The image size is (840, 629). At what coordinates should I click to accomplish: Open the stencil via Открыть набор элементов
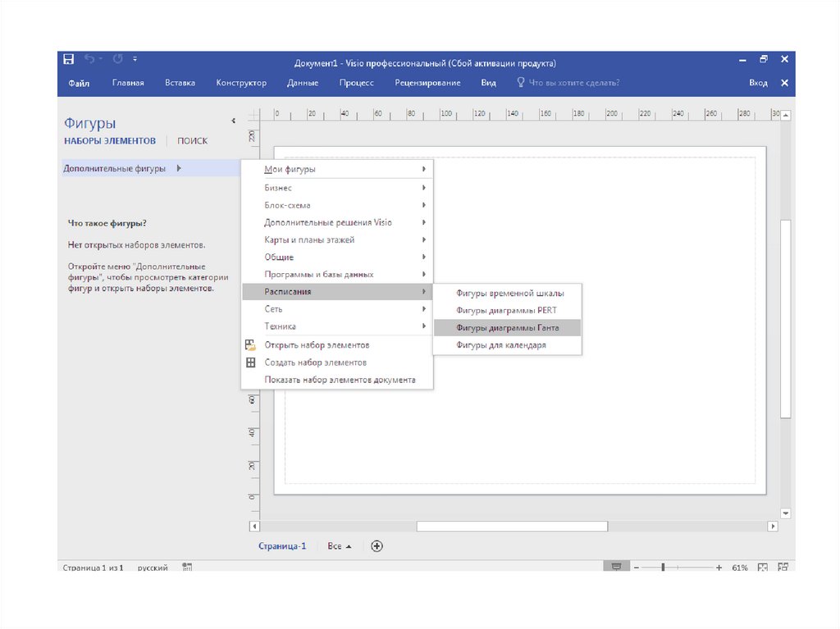[x=317, y=345]
